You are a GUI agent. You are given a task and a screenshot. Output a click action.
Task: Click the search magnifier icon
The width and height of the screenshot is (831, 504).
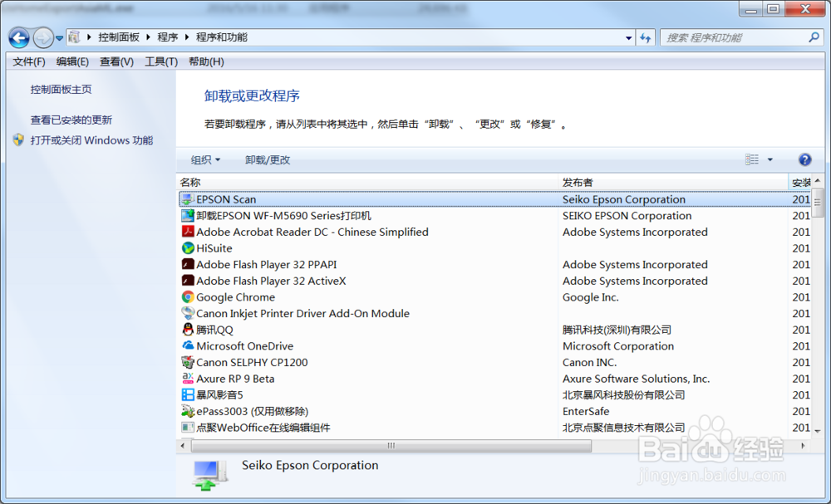pos(814,37)
